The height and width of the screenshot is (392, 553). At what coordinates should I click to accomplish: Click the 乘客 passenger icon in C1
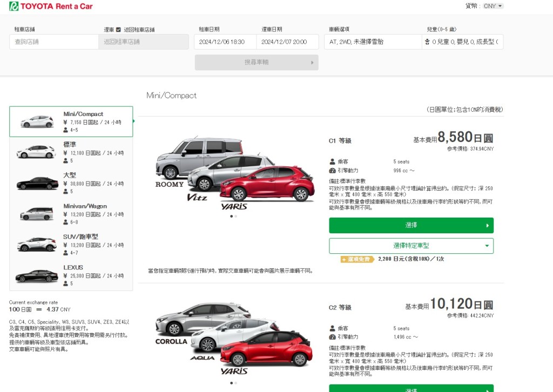332,162
